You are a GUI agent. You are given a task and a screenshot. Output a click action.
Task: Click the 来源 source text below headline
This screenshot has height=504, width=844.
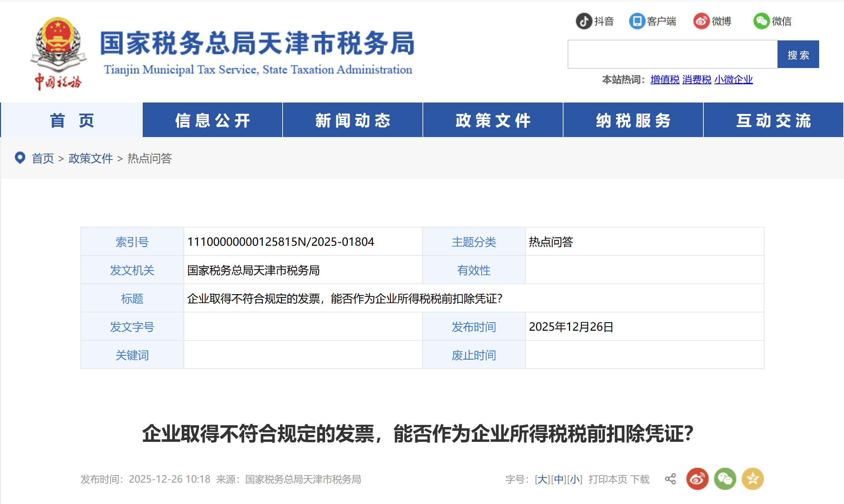coord(288,479)
